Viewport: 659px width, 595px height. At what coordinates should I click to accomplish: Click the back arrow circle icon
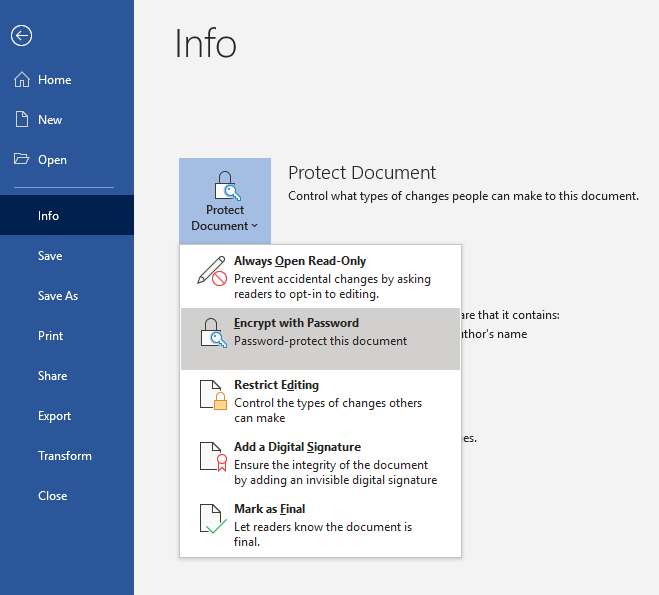click(x=21, y=36)
